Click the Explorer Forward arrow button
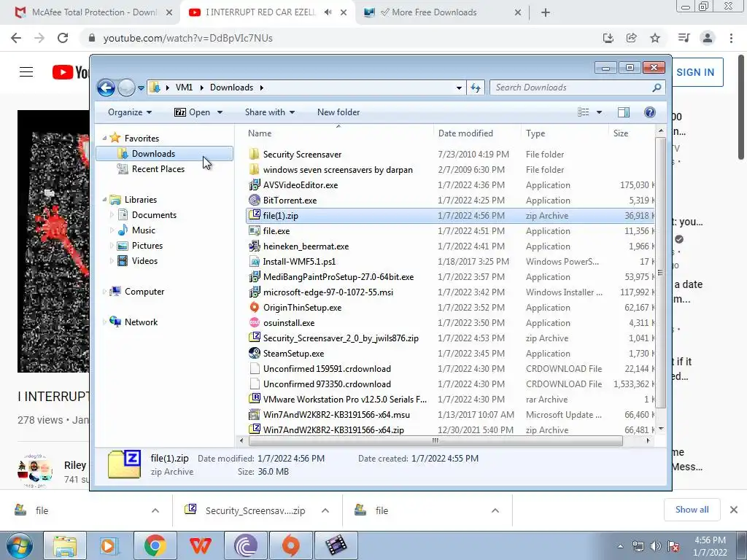Viewport: 747px width, 560px height. pyautogui.click(x=126, y=87)
